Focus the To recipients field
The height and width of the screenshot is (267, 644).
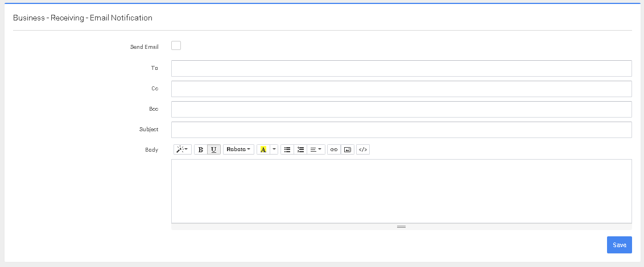pyautogui.click(x=401, y=68)
